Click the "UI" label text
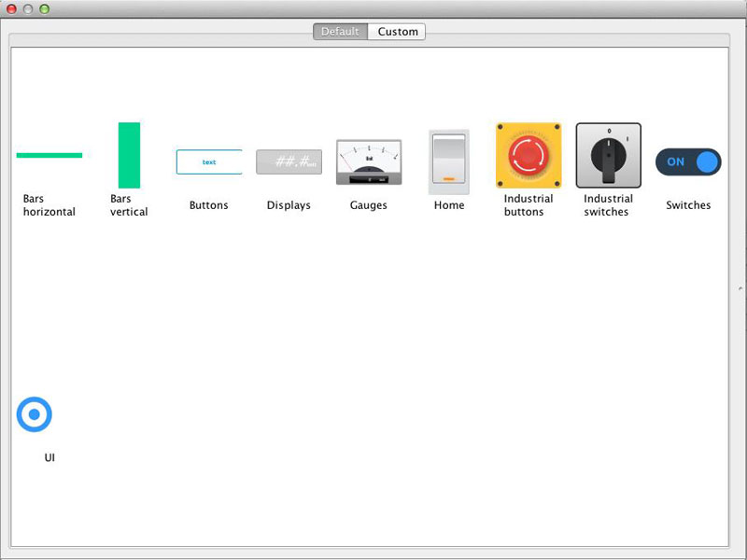The width and height of the screenshot is (747, 560). (49, 457)
